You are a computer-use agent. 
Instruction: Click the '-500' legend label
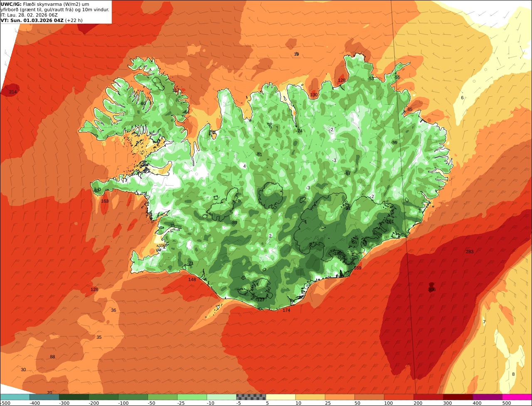click(5, 403)
